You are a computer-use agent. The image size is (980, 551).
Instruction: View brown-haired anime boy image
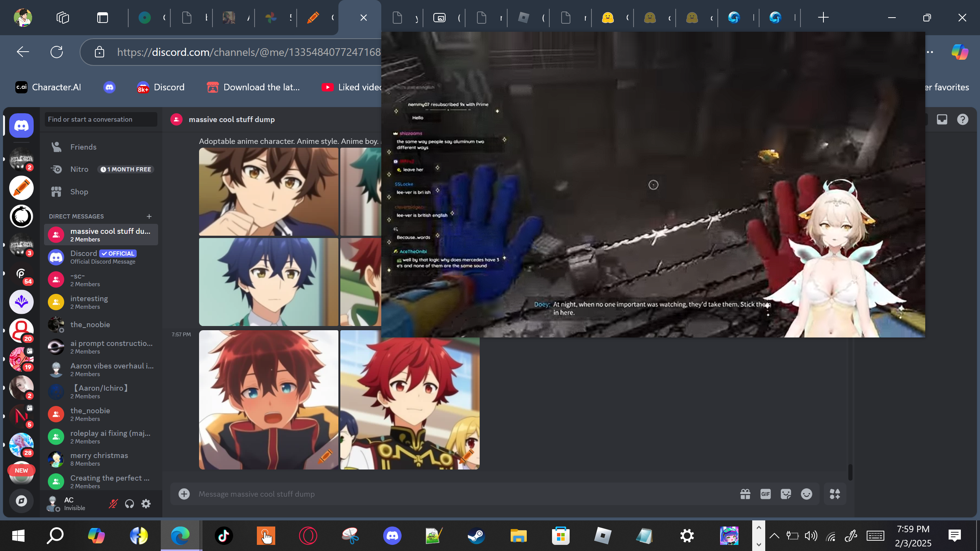coord(269,192)
